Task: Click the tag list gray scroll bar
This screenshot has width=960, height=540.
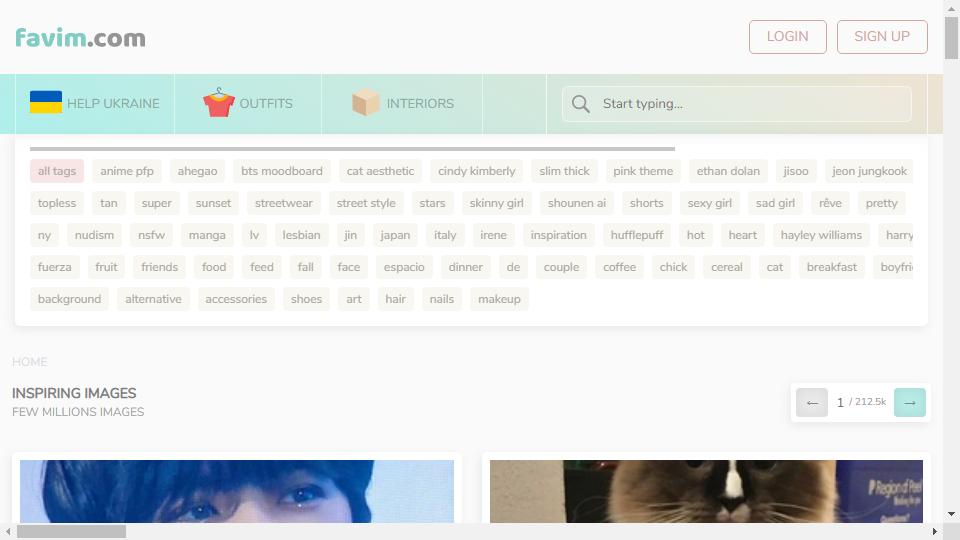Action: (x=352, y=149)
